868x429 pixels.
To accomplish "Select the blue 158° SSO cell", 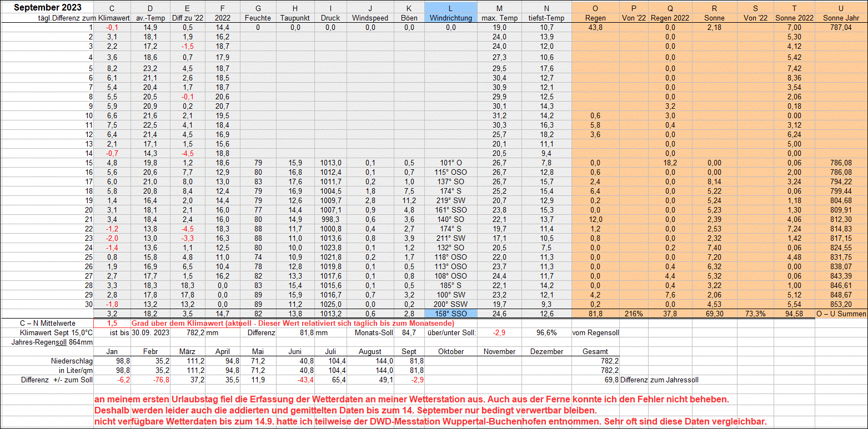I will pos(450,314).
